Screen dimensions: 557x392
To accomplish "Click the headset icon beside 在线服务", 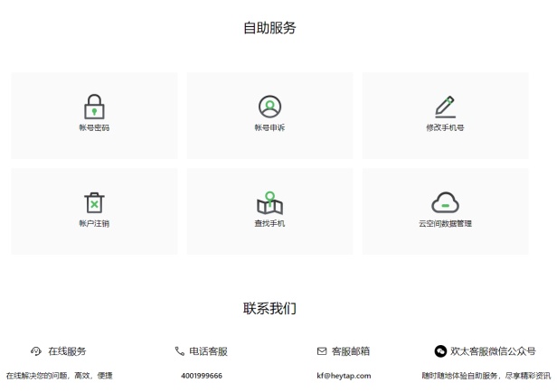I will (x=36, y=351).
